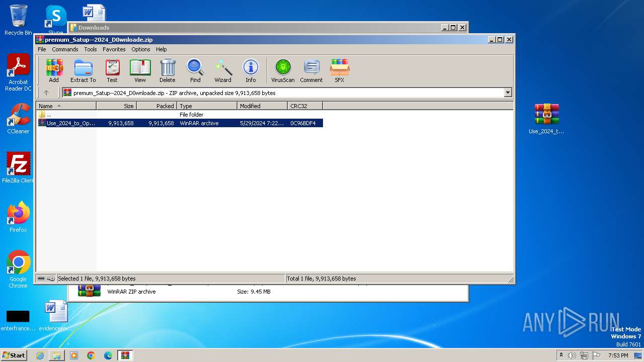Show hidden tray icons arrow
This screenshot has width=644, height=362.
pyautogui.click(x=561, y=355)
